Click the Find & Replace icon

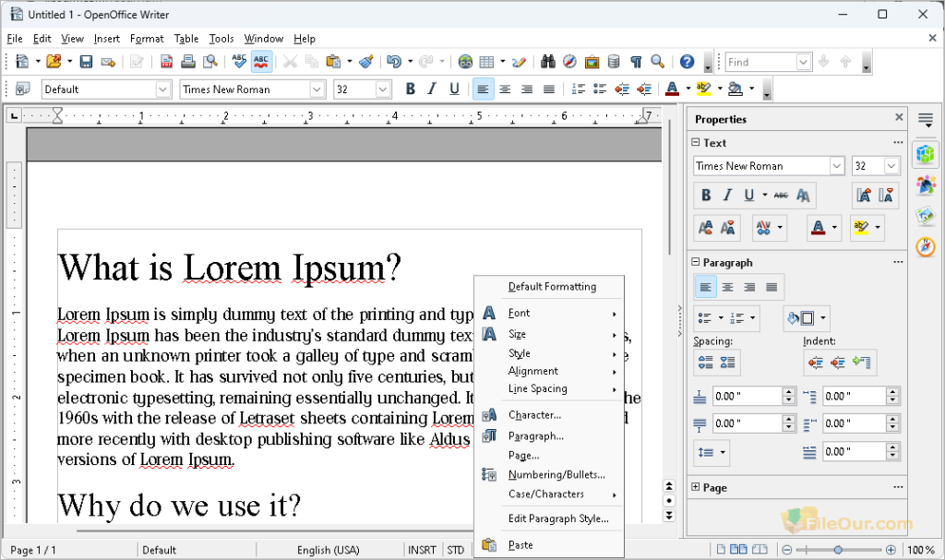548,62
